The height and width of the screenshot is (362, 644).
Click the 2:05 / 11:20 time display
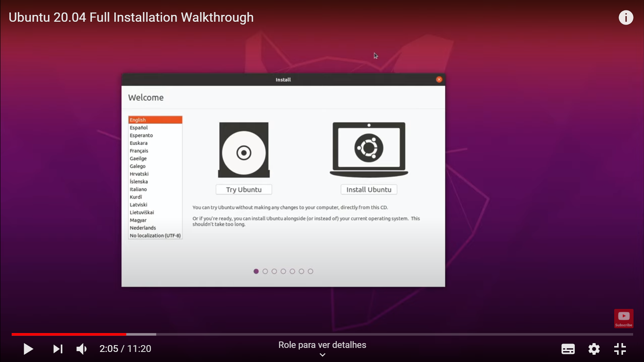coord(125,349)
